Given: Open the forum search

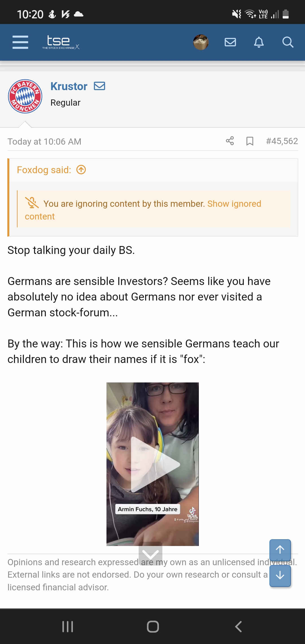Looking at the screenshot, I should click(288, 42).
